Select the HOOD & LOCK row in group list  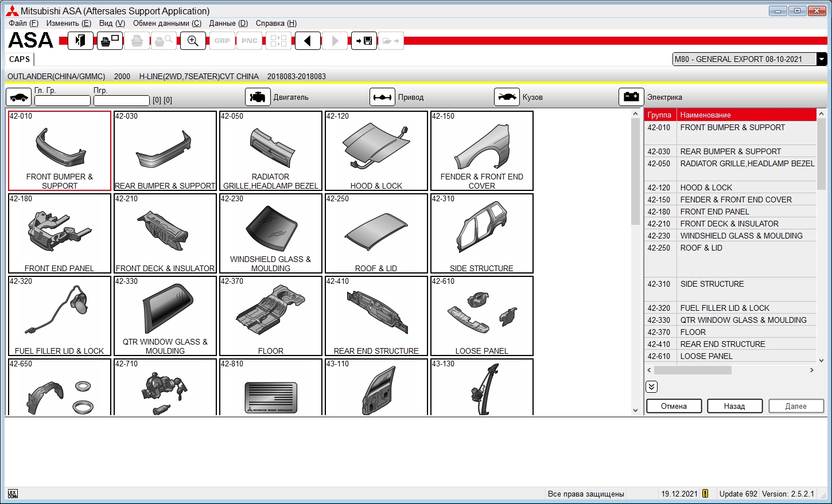(x=730, y=187)
